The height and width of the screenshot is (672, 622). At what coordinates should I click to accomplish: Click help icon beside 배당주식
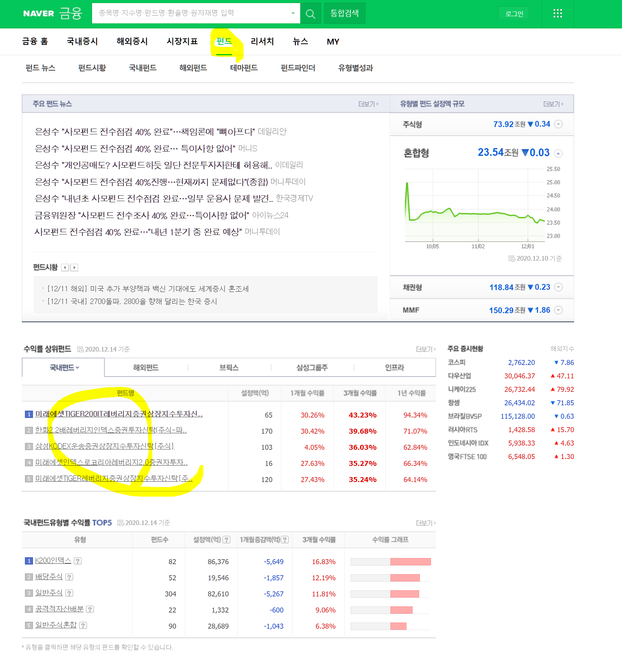point(69,577)
